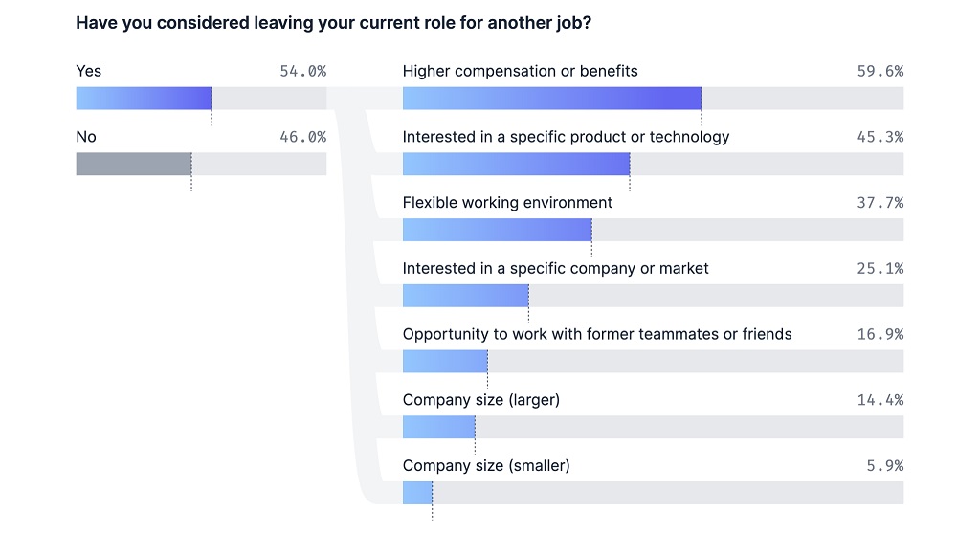The width and height of the screenshot is (980, 533).
Task: Click the 5.9% percentage
Action: [885, 465]
